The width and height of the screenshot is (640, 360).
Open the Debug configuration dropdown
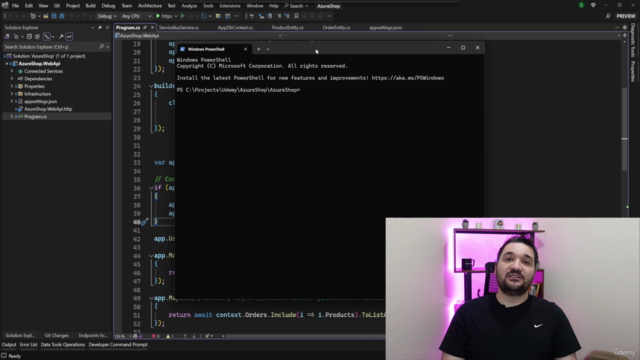click(x=107, y=16)
